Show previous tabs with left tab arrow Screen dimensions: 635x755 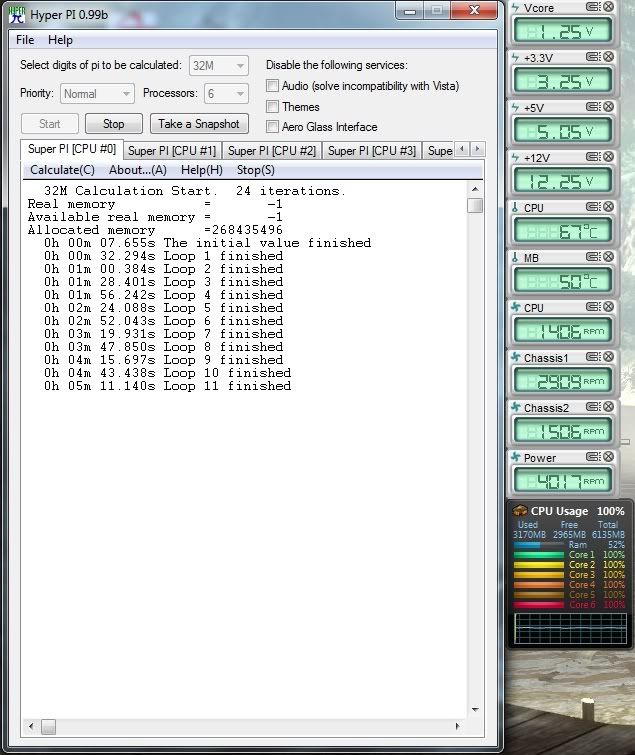click(462, 149)
